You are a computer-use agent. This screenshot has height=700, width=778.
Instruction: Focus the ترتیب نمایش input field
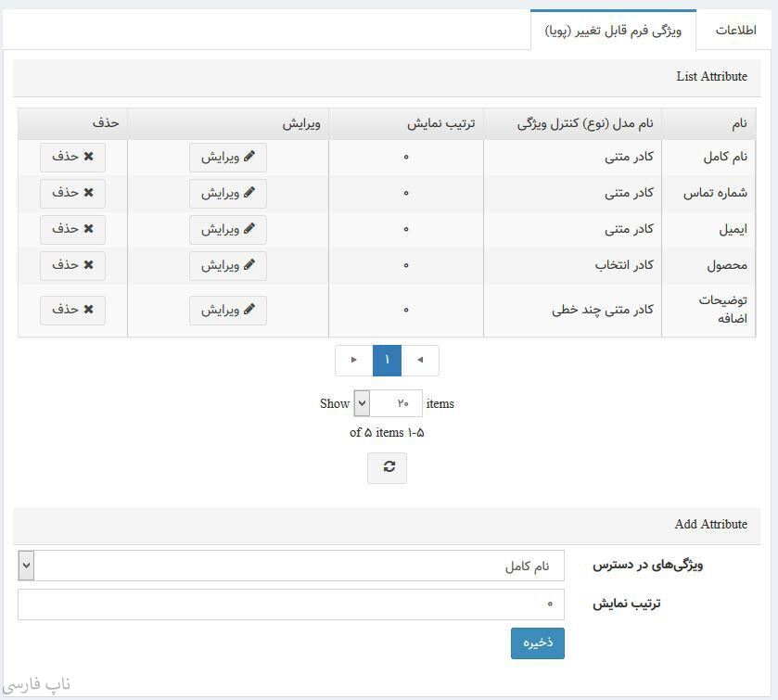tap(290, 605)
